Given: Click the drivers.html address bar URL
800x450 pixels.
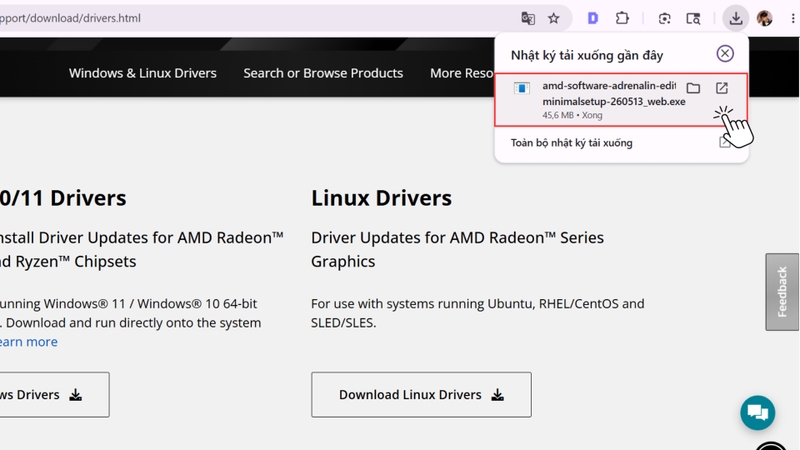Looking at the screenshot, I should tap(70, 18).
